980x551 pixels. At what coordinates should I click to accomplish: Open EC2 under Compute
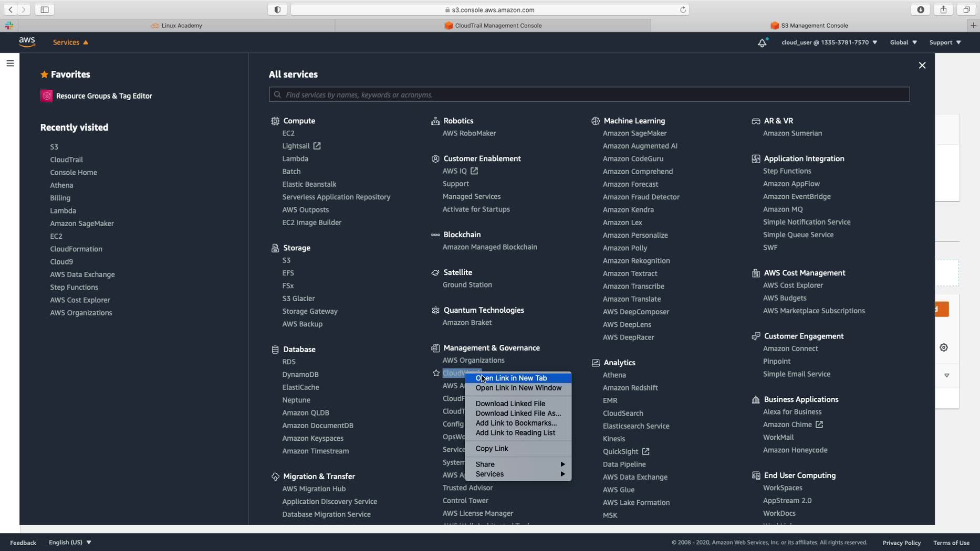pyautogui.click(x=288, y=133)
